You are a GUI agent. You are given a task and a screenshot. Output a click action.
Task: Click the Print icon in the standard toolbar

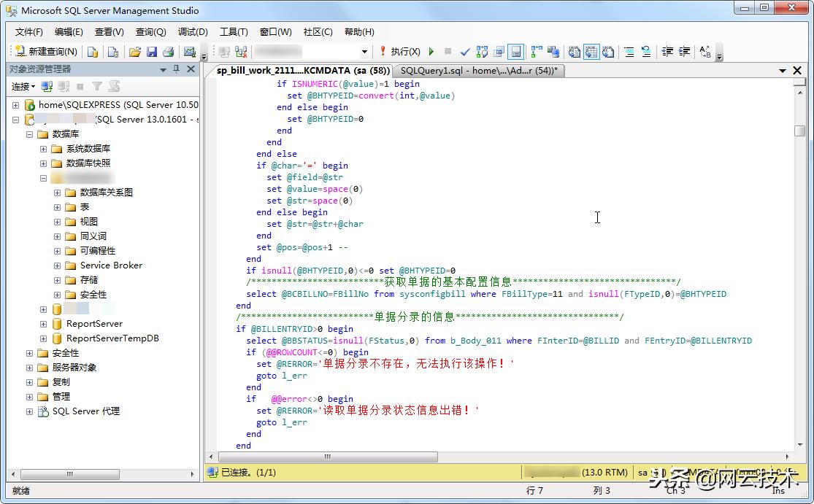point(167,52)
